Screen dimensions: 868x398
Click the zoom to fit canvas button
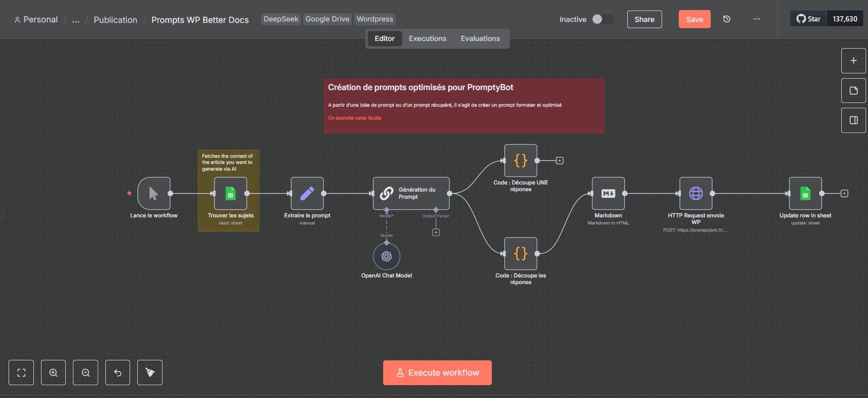click(21, 372)
